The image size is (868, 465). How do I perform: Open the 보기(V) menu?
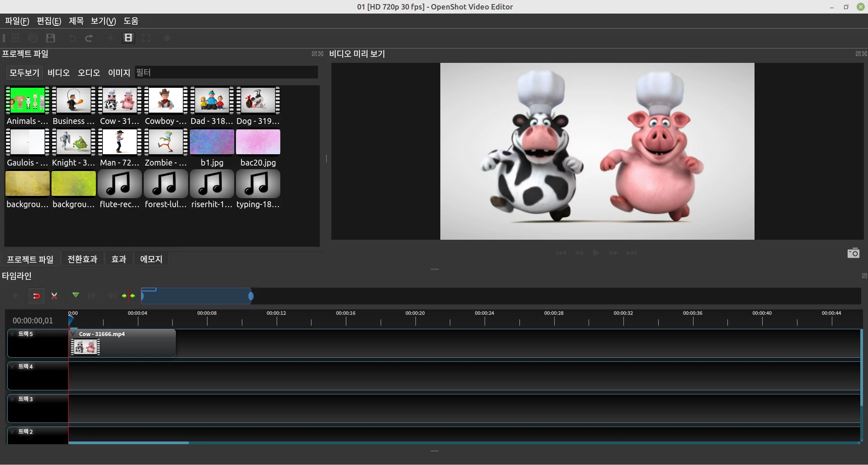pyautogui.click(x=103, y=21)
